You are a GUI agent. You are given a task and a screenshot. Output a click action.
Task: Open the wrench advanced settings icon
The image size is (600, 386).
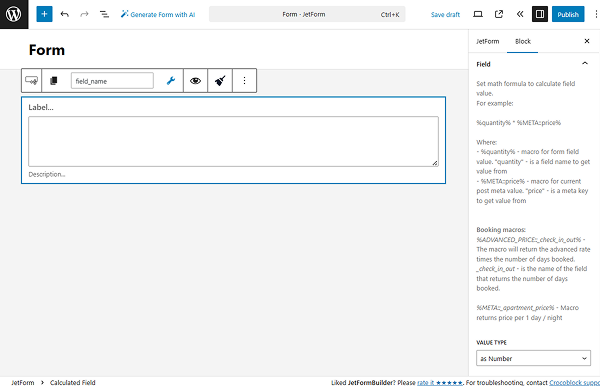(x=171, y=81)
